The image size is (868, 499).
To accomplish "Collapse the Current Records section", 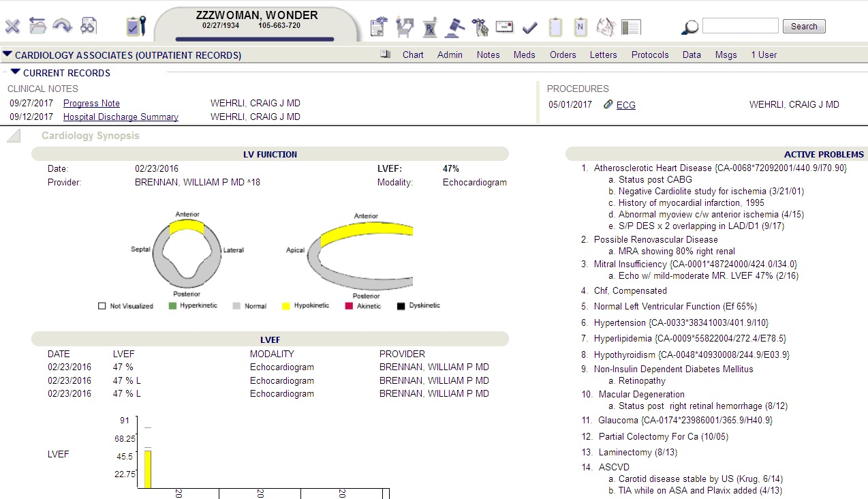I will pos(16,72).
